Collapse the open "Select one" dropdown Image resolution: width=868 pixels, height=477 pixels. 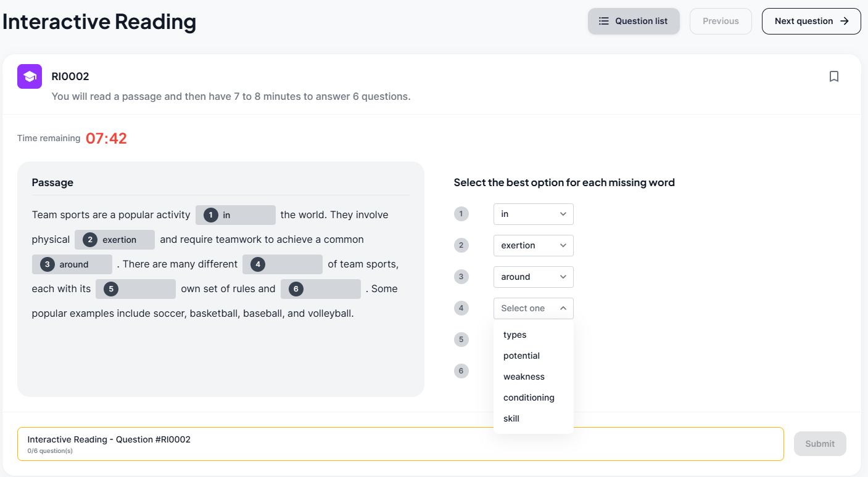click(x=533, y=308)
